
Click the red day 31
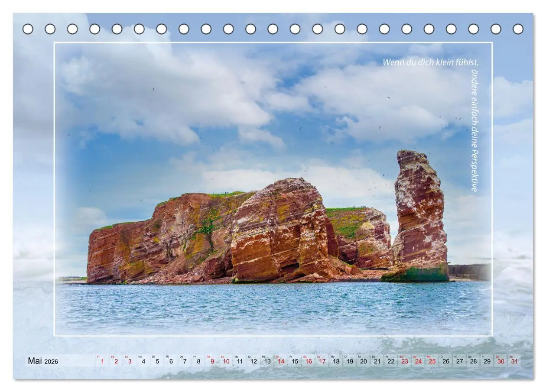pyautogui.click(x=514, y=361)
